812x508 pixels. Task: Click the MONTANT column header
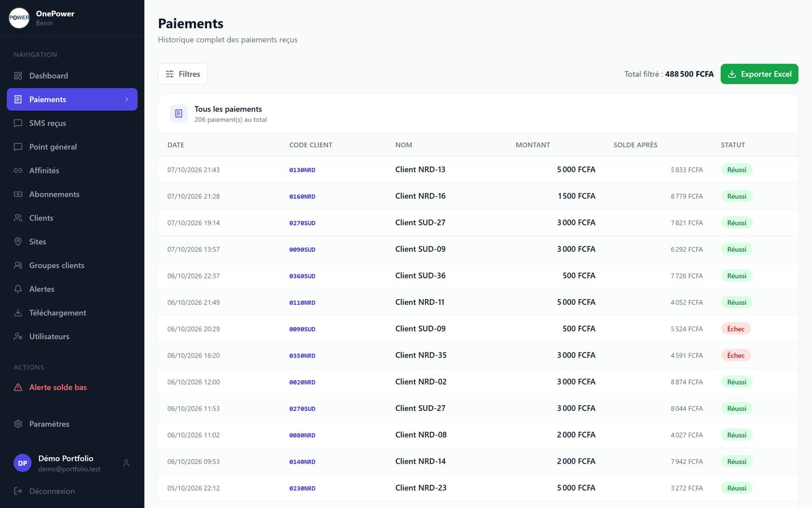coord(533,145)
